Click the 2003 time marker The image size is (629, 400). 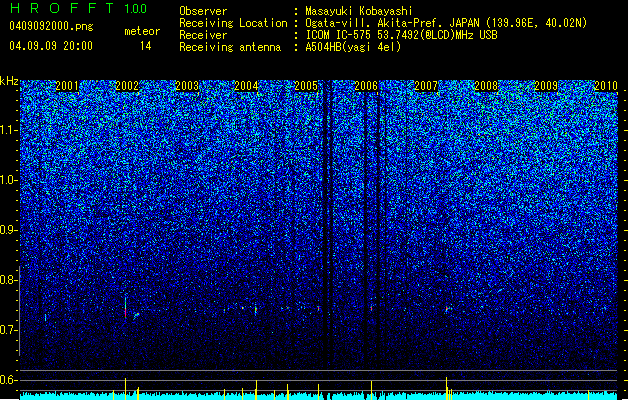tap(187, 86)
